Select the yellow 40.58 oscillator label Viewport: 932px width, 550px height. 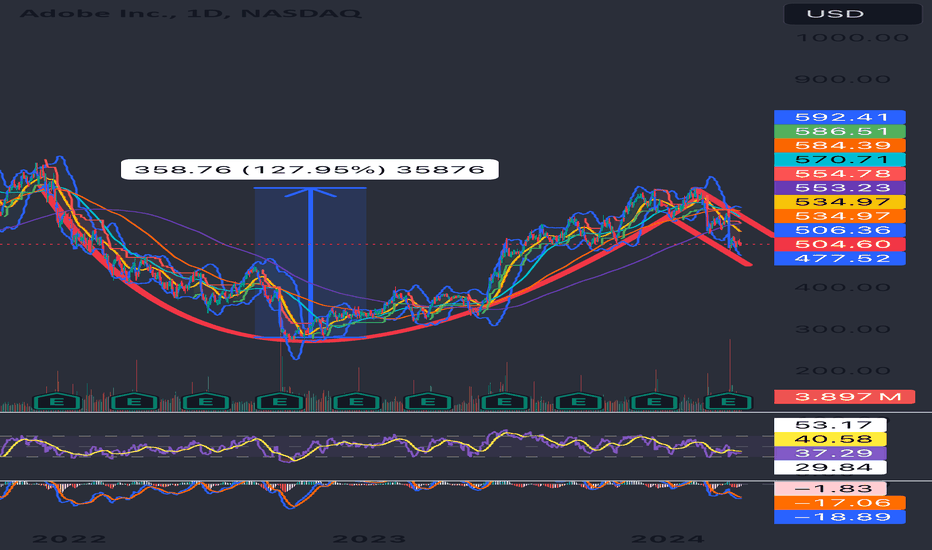(830, 439)
